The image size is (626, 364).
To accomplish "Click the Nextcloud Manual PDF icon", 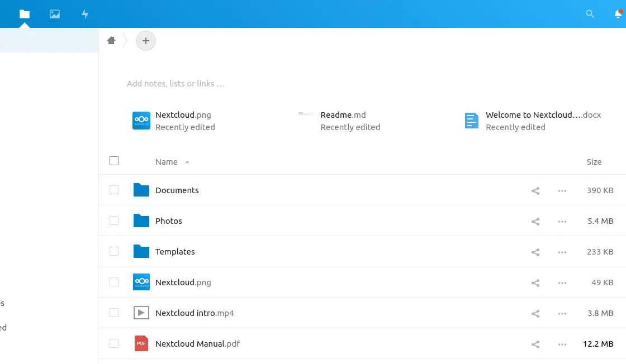I will coord(141,343).
